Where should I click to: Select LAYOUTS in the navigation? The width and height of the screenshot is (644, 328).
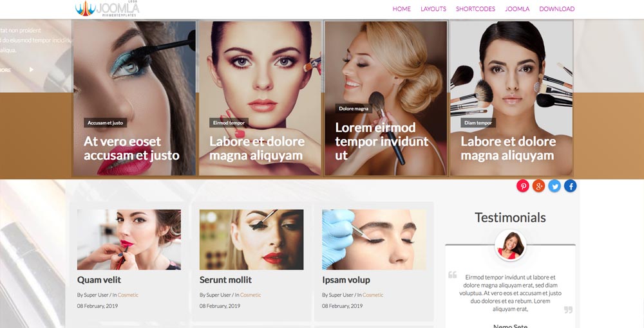point(433,9)
